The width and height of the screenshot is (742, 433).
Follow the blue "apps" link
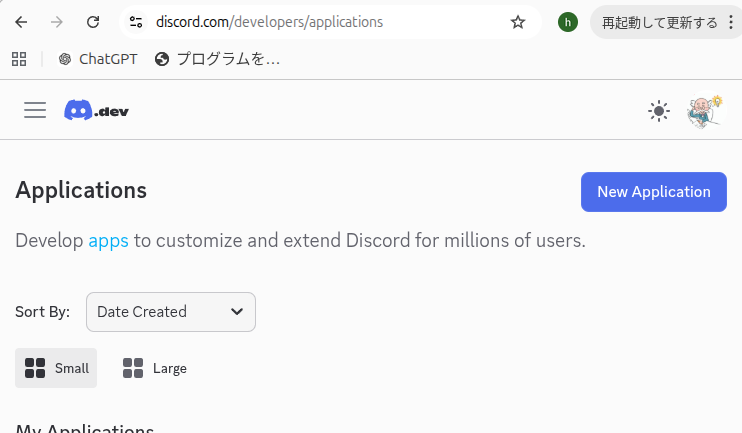[x=108, y=241]
